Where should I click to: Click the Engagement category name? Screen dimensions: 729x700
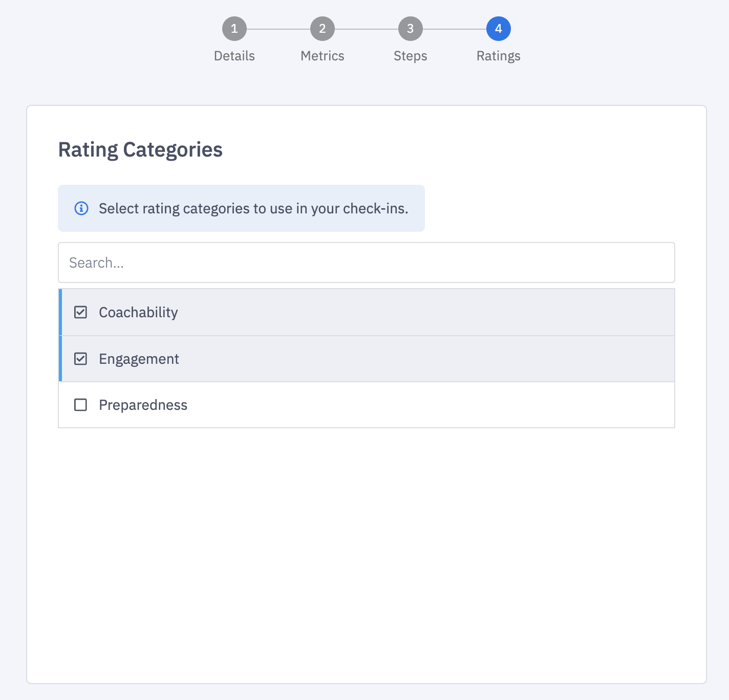click(x=139, y=359)
